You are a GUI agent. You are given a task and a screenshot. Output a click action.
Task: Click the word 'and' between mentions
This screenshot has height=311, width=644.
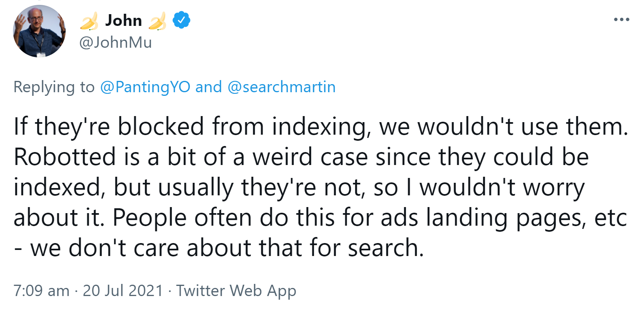coord(209,87)
